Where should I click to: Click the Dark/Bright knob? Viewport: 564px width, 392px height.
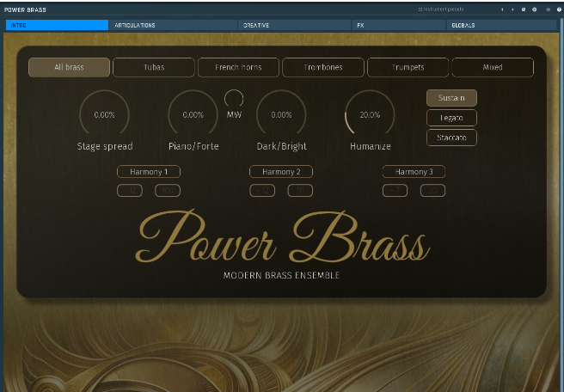point(281,114)
